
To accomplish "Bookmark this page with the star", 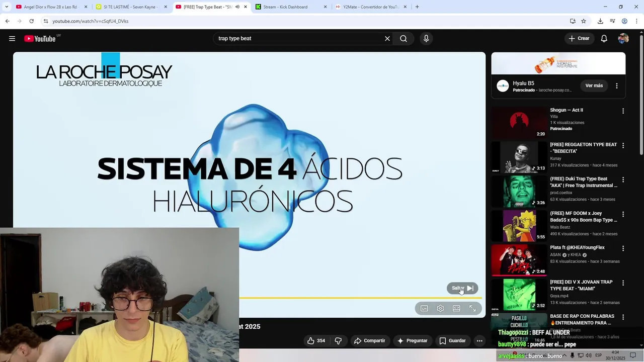I will 584,21.
